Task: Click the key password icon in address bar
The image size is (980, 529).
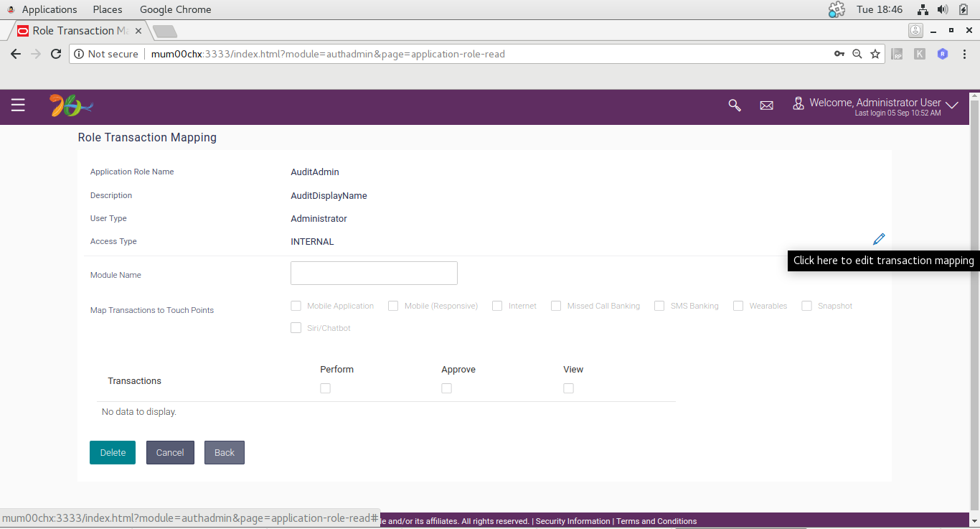Action: point(839,54)
